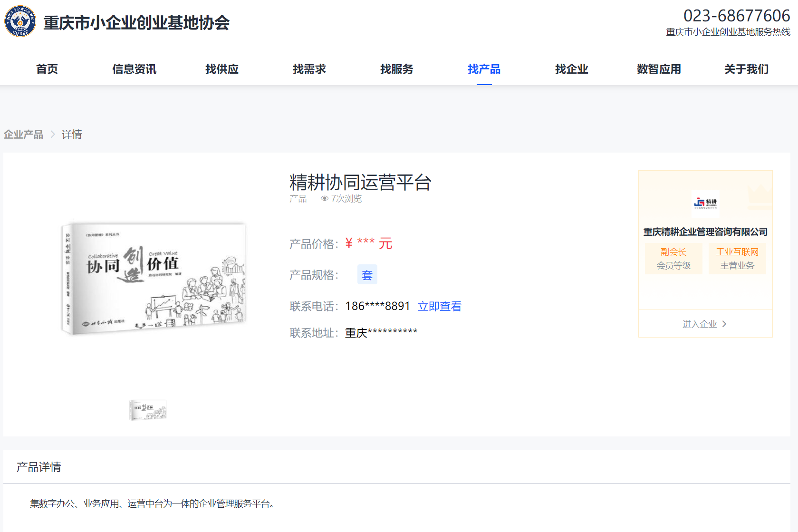Click 立即查看 to reveal phone number
The width and height of the screenshot is (798, 532).
point(440,306)
